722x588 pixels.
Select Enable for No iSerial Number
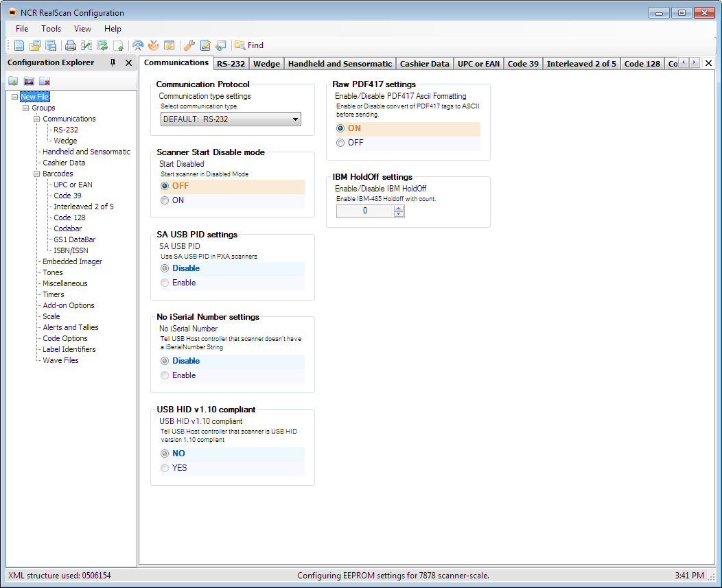(x=165, y=375)
